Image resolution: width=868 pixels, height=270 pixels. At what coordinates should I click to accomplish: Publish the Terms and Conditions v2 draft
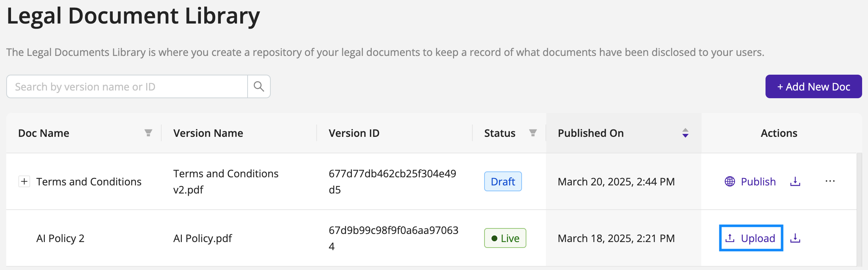click(750, 181)
